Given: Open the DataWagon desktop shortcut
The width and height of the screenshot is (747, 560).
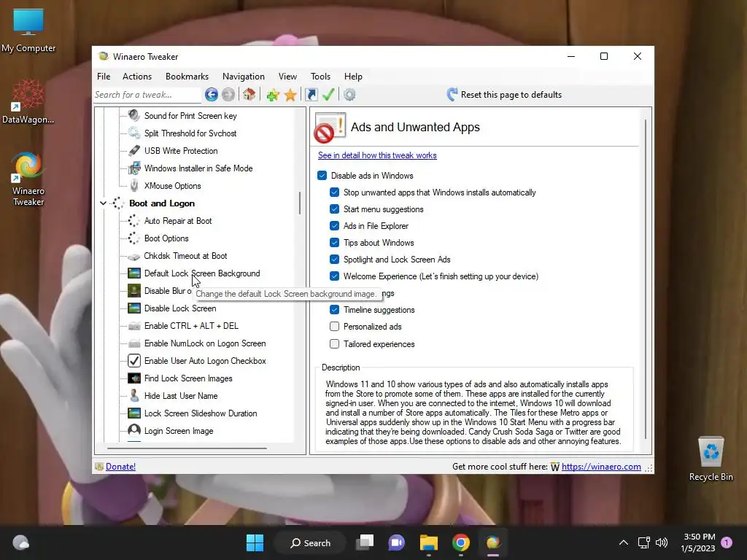Looking at the screenshot, I should click(28, 102).
